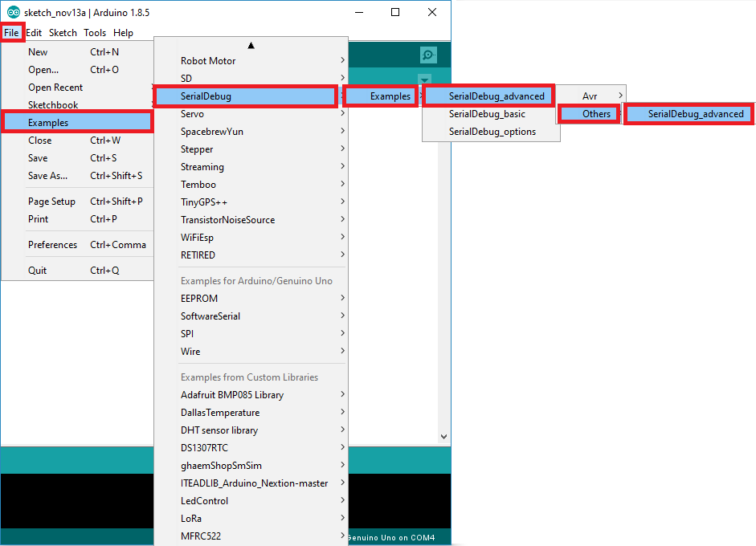Expand the Avr submenu
The image size is (756, 546).
589,96
